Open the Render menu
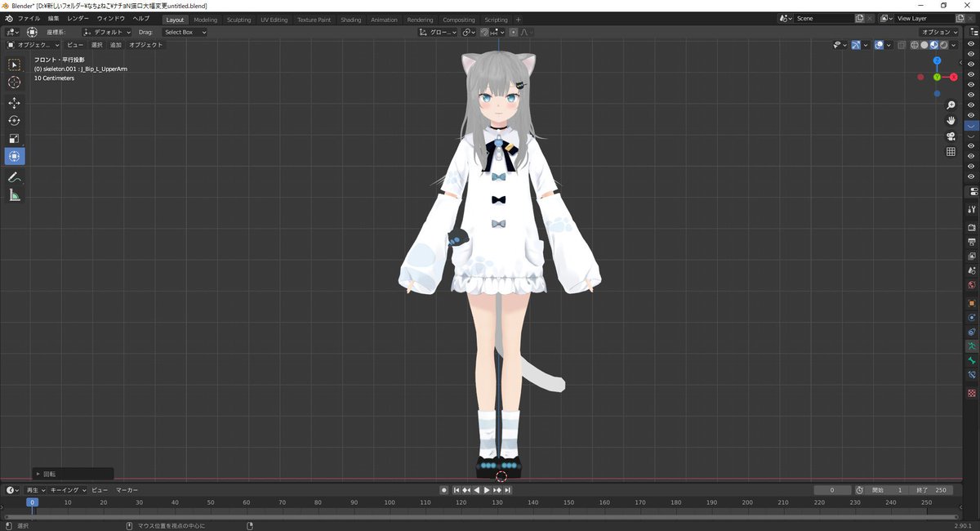 [78, 18]
